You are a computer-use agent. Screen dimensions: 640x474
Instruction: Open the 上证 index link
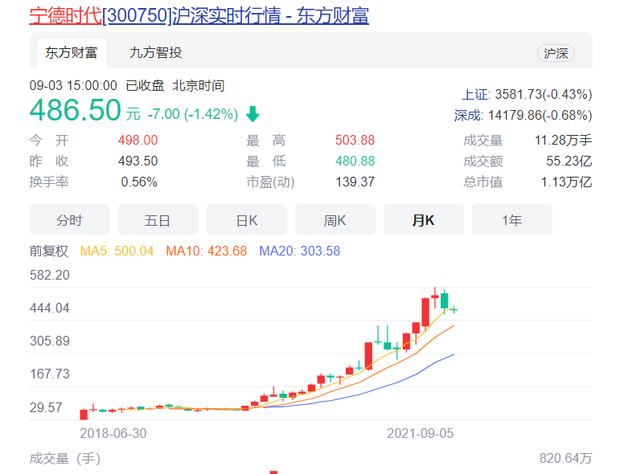point(475,95)
